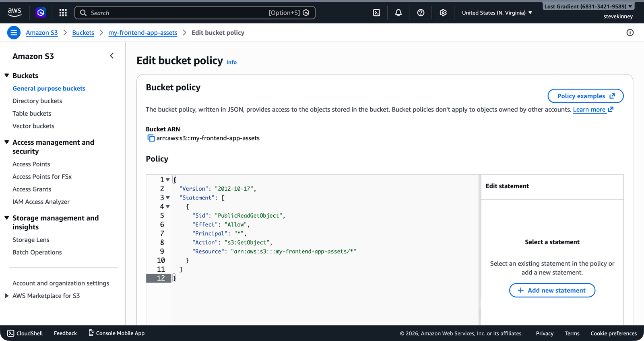Open the help question mark menu

pos(421,12)
